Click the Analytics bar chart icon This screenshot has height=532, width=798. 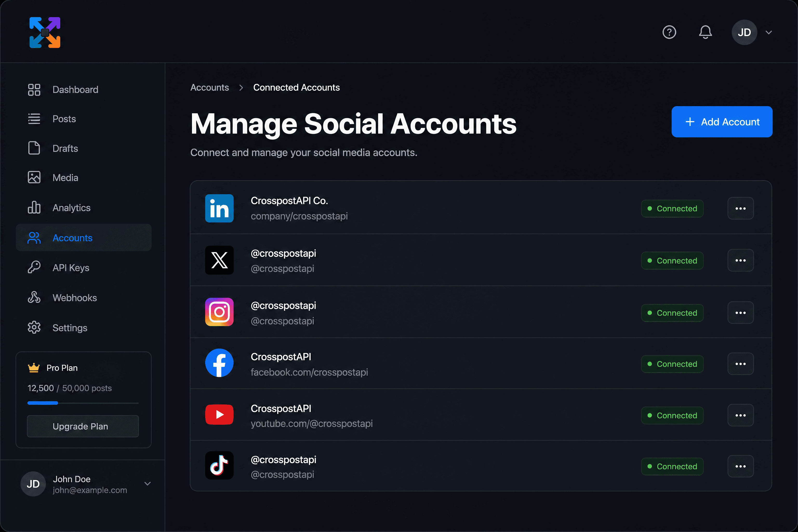[34, 207]
